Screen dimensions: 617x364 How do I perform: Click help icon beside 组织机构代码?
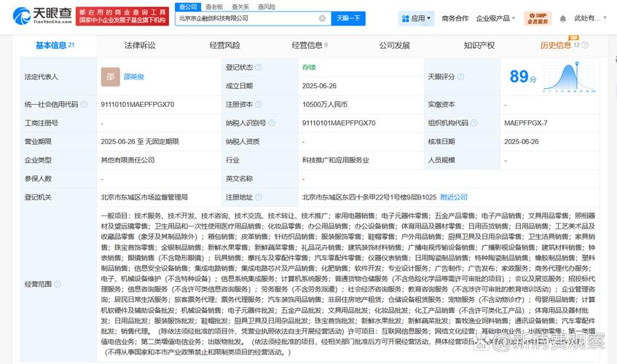pyautogui.click(x=474, y=123)
